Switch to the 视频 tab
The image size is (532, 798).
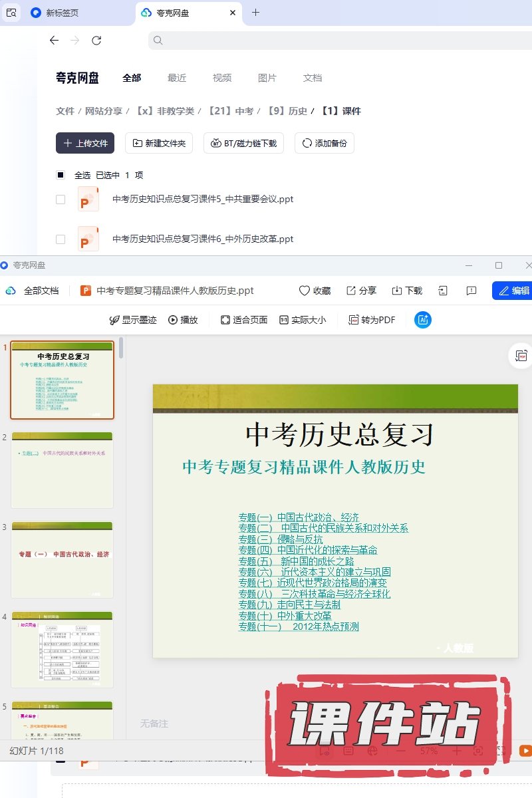click(222, 78)
